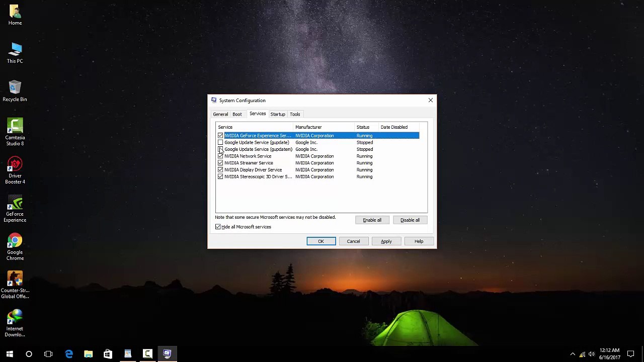
Task: Click Google Inc. manufacturer in gupdate row
Action: click(306, 143)
